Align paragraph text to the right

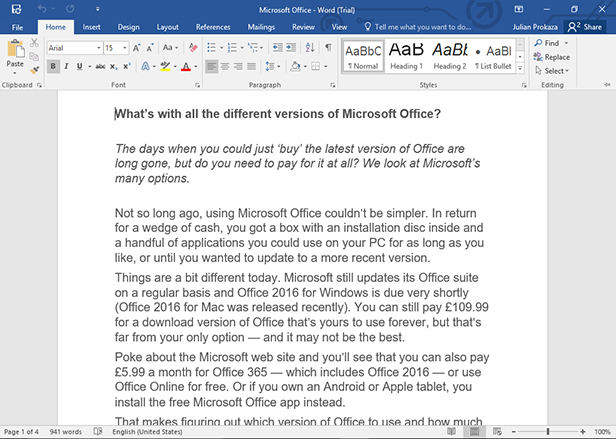pyautogui.click(x=238, y=66)
